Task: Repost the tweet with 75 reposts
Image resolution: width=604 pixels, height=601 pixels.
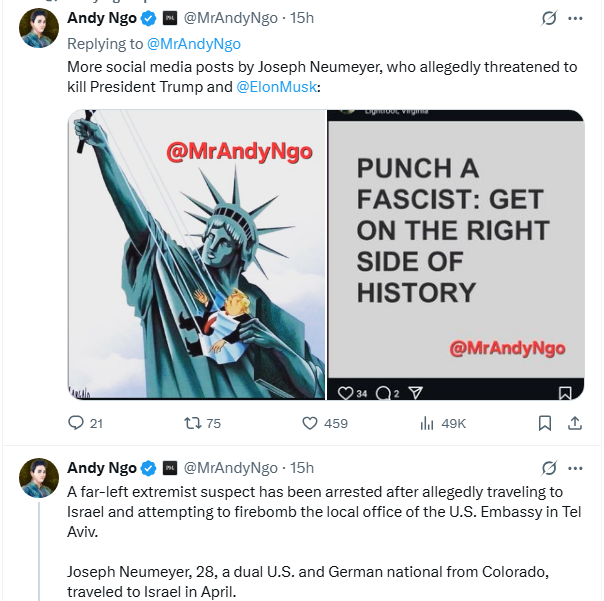Action: pyautogui.click(x=193, y=423)
